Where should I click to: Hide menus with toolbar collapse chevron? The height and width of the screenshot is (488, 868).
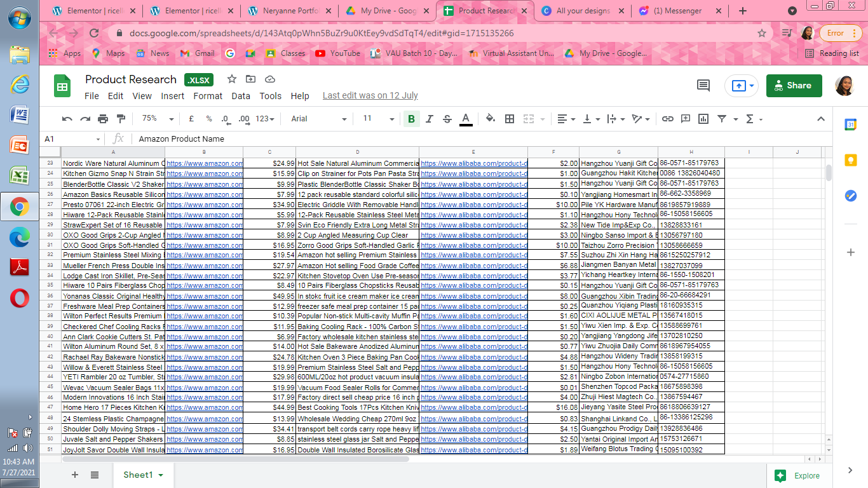820,119
